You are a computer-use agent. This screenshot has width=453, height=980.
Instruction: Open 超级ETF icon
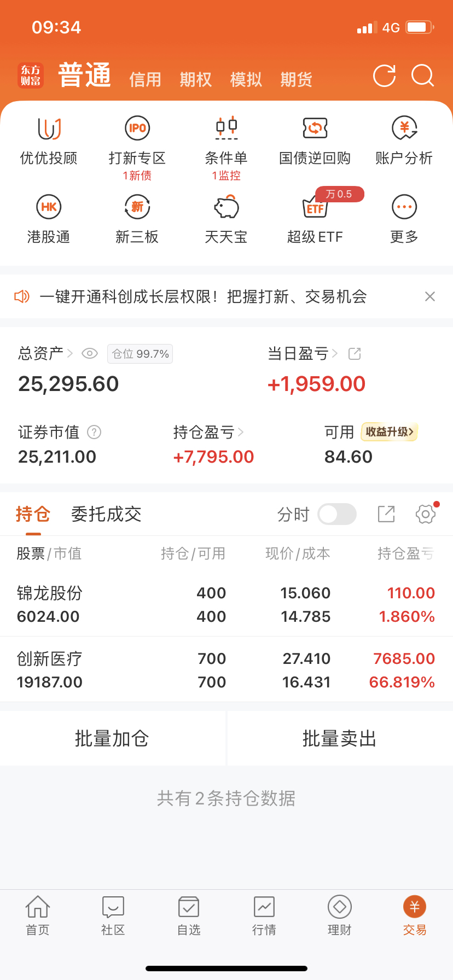[315, 208]
